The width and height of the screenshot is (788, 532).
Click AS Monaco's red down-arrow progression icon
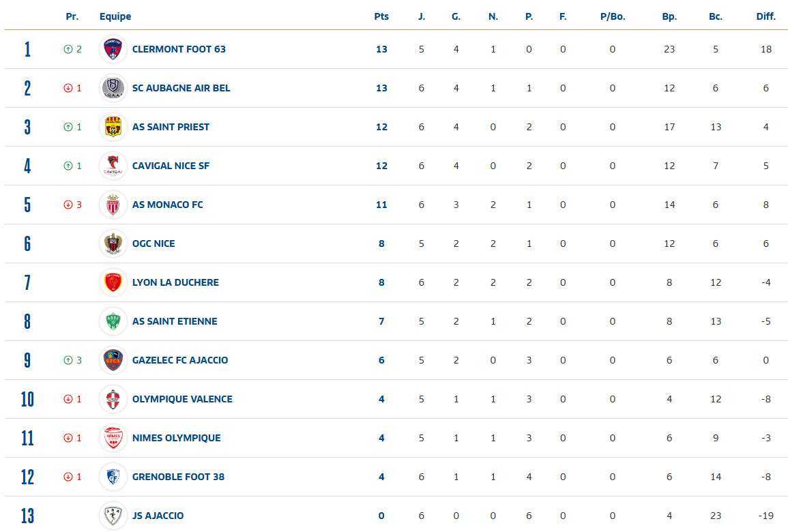click(68, 205)
